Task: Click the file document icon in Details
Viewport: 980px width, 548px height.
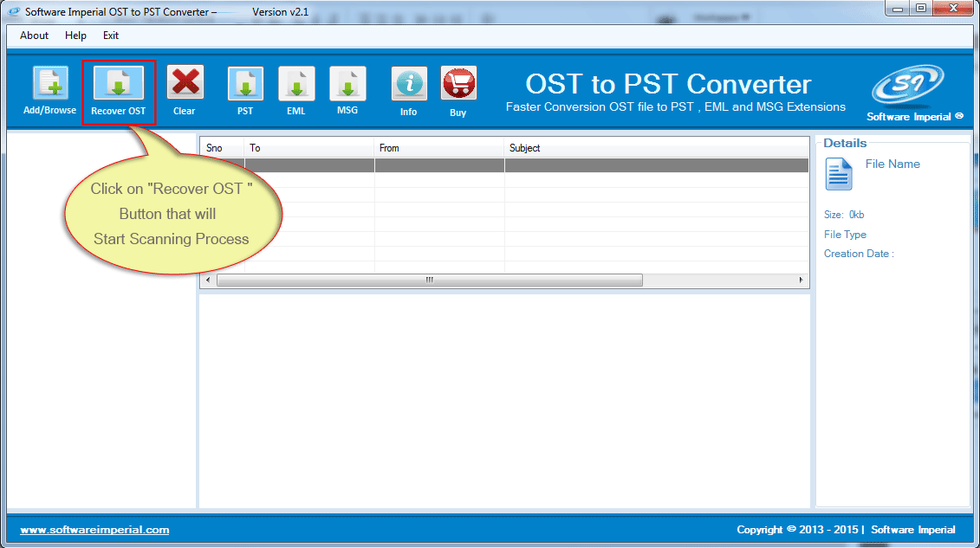Action: coord(839,173)
